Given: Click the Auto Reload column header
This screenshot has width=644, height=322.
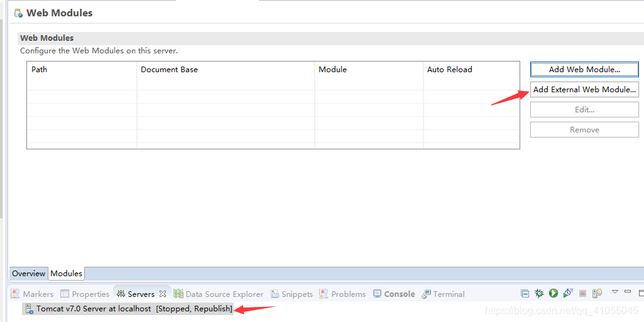Looking at the screenshot, I should point(471,69).
